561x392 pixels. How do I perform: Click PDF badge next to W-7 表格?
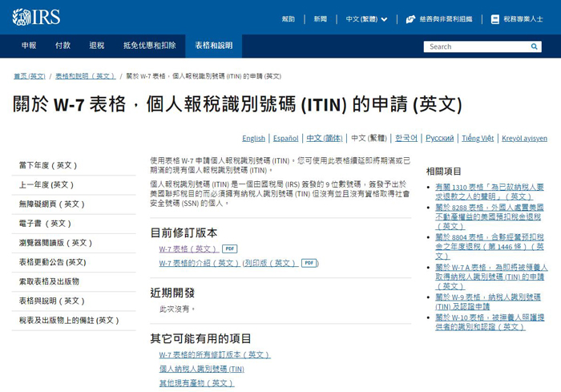[x=230, y=249]
